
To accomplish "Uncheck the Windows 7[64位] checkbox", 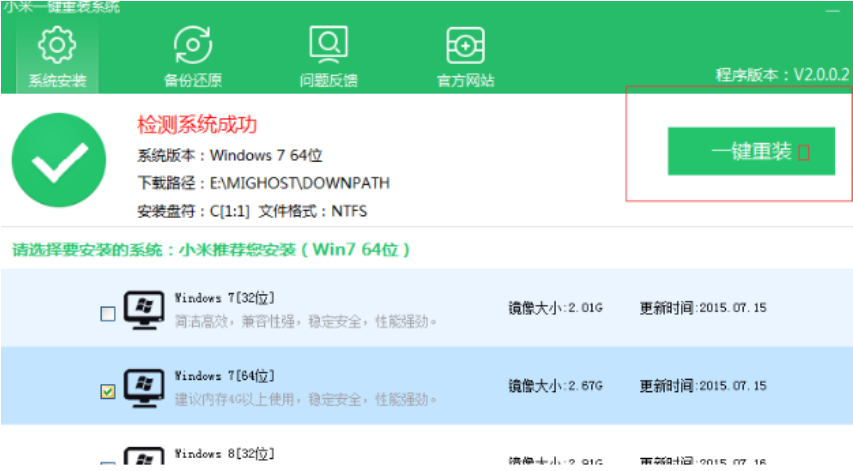I will [108, 392].
